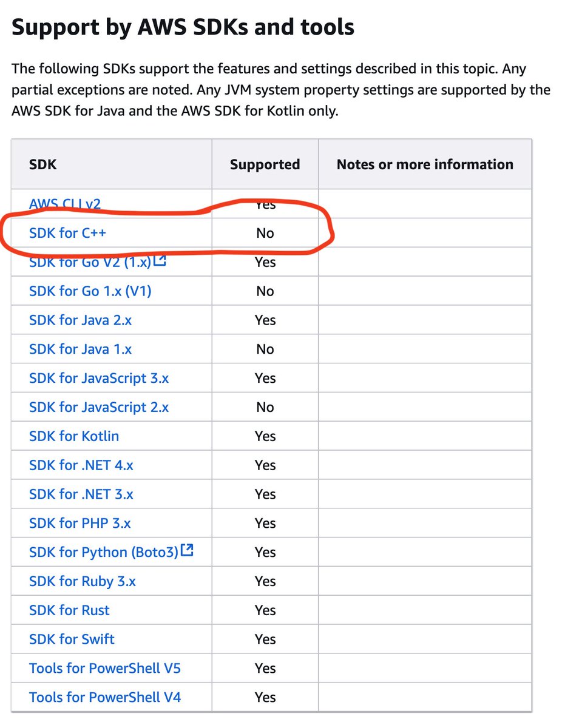Viewport: 562px width, 728px height.
Task: Click the No value for SDK for C++
Action: click(x=265, y=233)
